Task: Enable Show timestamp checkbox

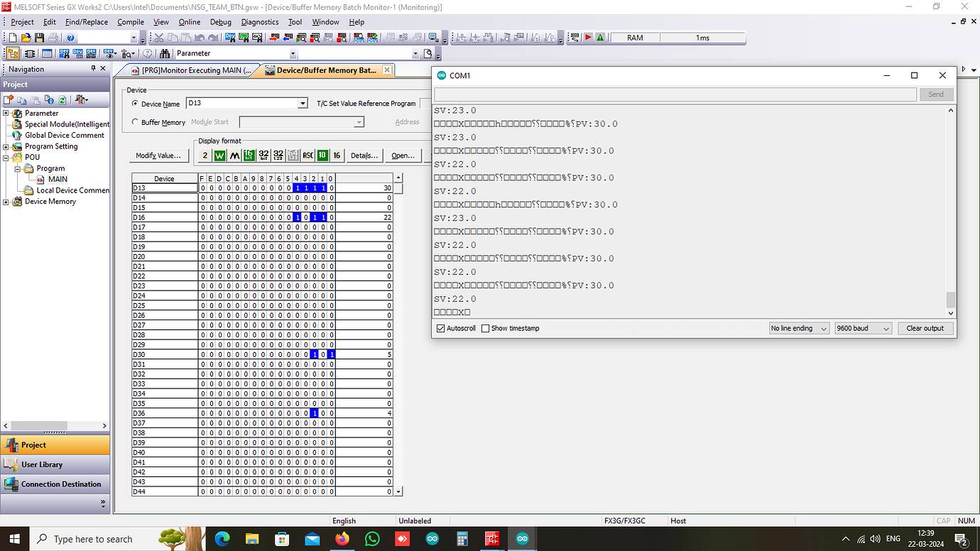Action: point(486,328)
